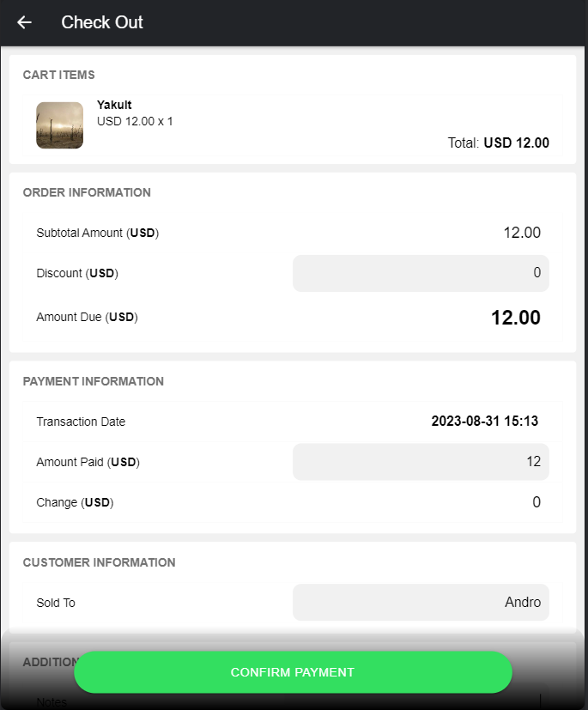Click the Discount input field
Image resolution: width=588 pixels, height=710 pixels.
pos(421,273)
